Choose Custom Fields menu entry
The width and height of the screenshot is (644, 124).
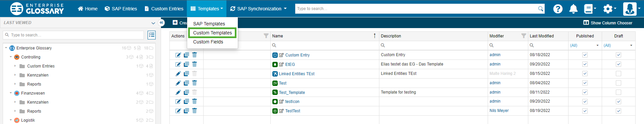208,42
